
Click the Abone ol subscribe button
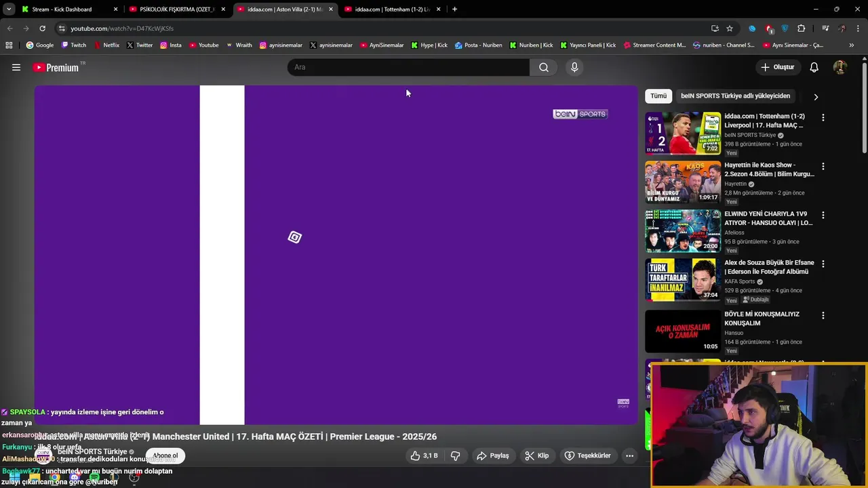165,455
